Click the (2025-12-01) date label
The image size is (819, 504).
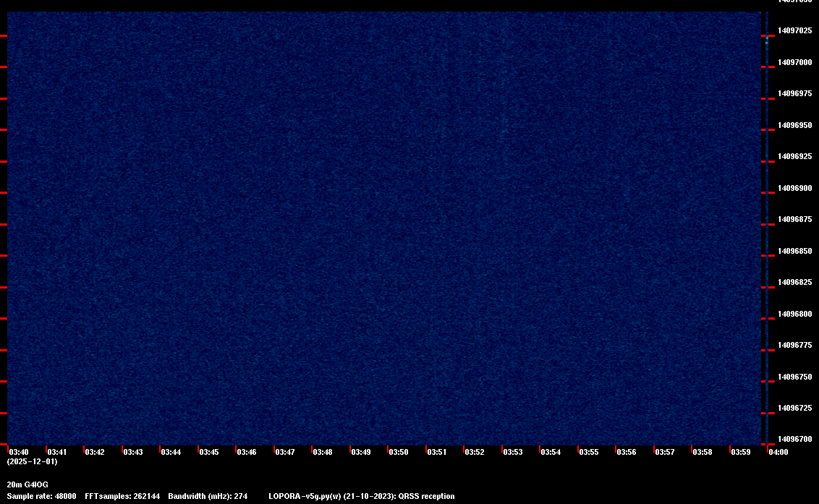click(x=33, y=461)
